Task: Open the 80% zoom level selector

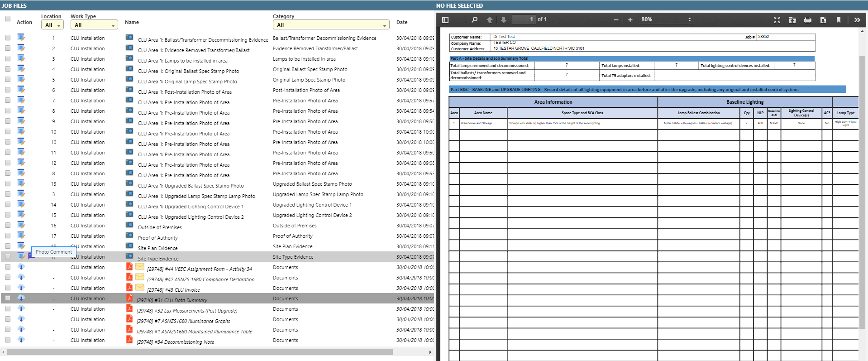Action: [665, 19]
